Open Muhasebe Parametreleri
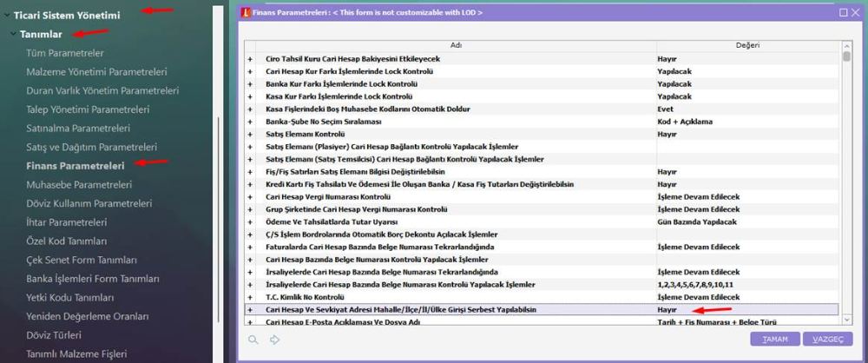This screenshot has height=363, width=868. [x=79, y=185]
